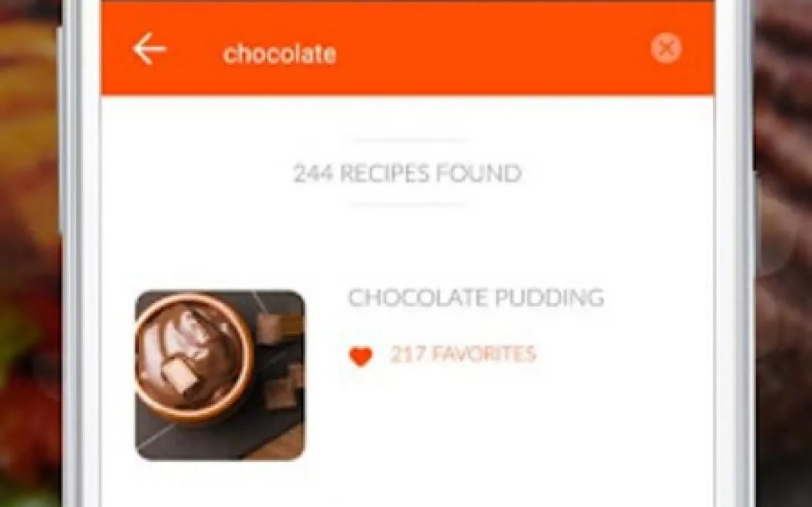This screenshot has height=507, width=812.
Task: Open the CHOCOLATE PUDDING recipe title
Action: 476,298
